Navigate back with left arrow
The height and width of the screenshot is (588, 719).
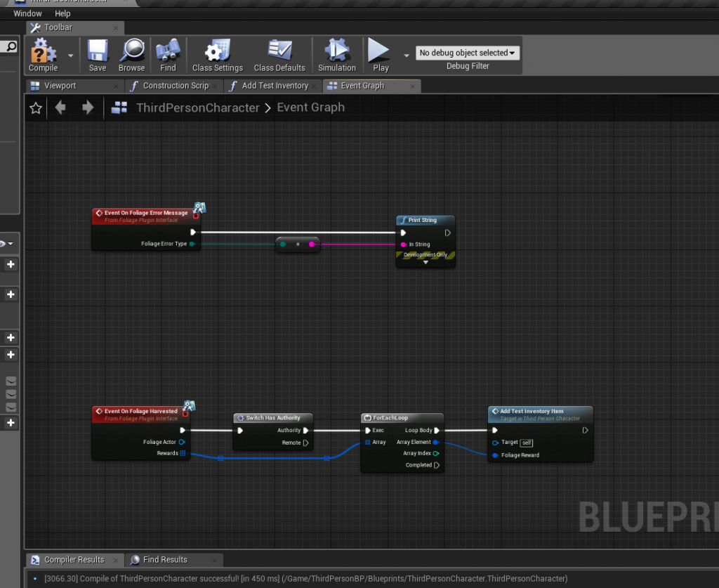click(60, 107)
